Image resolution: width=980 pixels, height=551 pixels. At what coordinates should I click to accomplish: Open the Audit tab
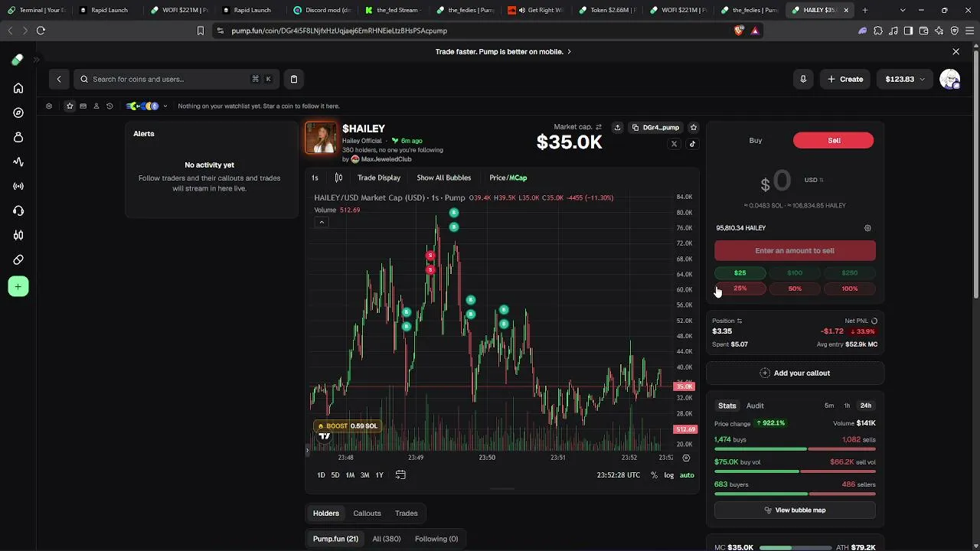[x=755, y=406]
